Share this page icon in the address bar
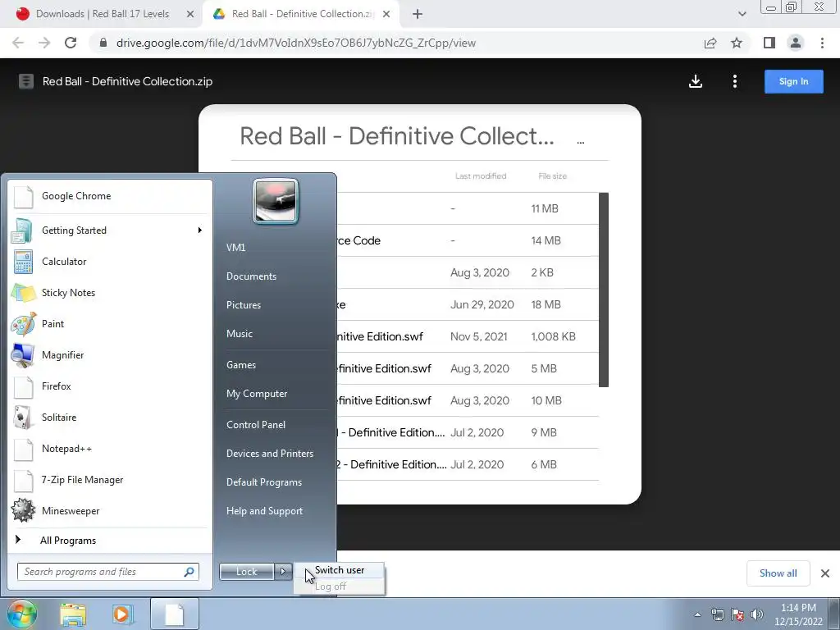 [710, 43]
